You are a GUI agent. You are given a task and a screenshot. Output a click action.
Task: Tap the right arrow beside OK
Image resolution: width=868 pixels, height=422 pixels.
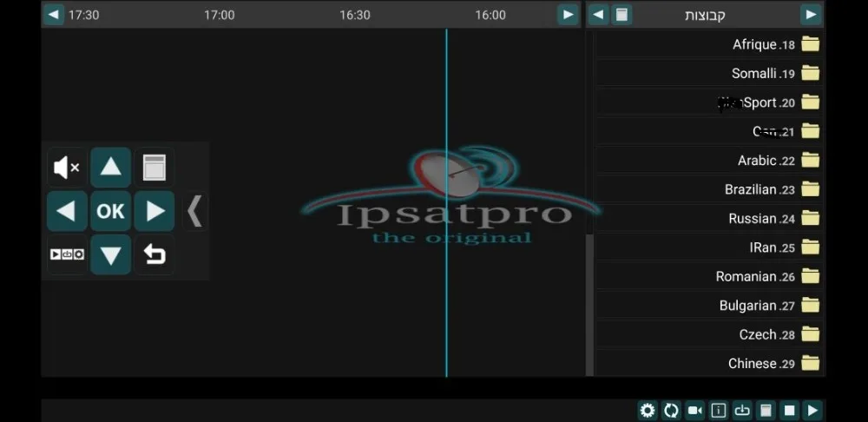[155, 211]
